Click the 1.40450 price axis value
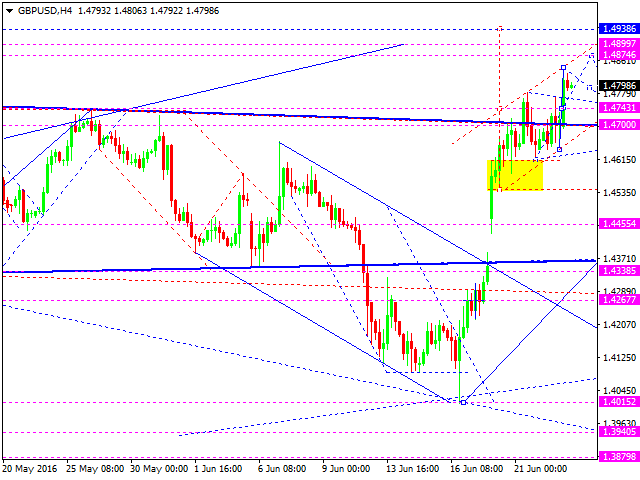The height and width of the screenshot is (480, 640). (x=619, y=391)
